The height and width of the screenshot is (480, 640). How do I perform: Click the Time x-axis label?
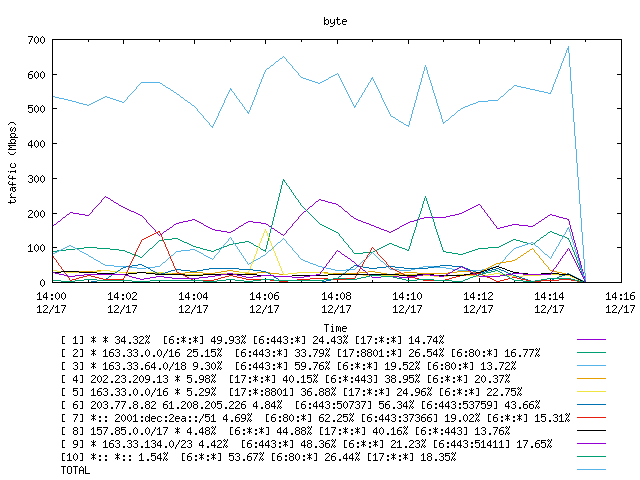(335, 328)
